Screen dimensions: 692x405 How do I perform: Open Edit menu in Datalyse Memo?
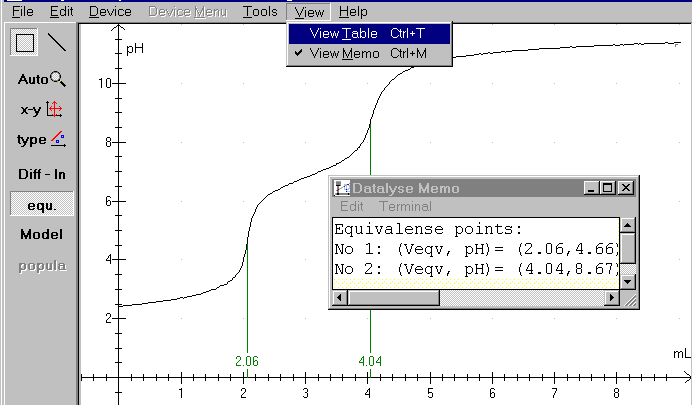352,206
